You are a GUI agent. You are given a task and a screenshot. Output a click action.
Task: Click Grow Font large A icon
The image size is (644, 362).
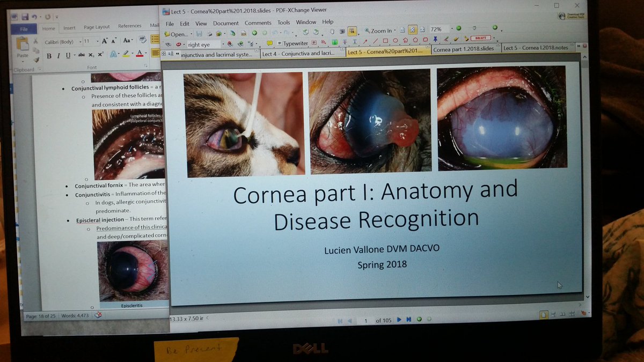[x=105, y=41]
